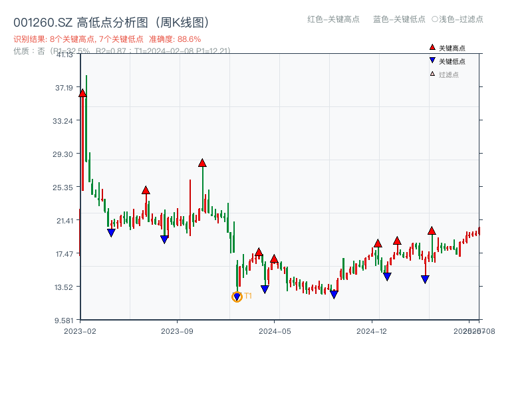Click the blue down-triangle below the 2024-05 low
Image resolution: width=532 pixels, height=399 pixels.
265,288
